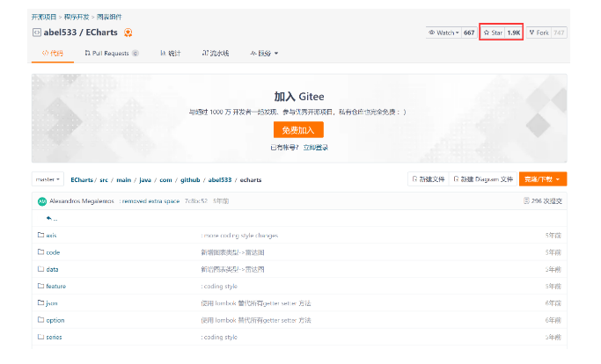Click the 免费加入 button
Viewport: 601px width, 364px height.
click(x=298, y=130)
